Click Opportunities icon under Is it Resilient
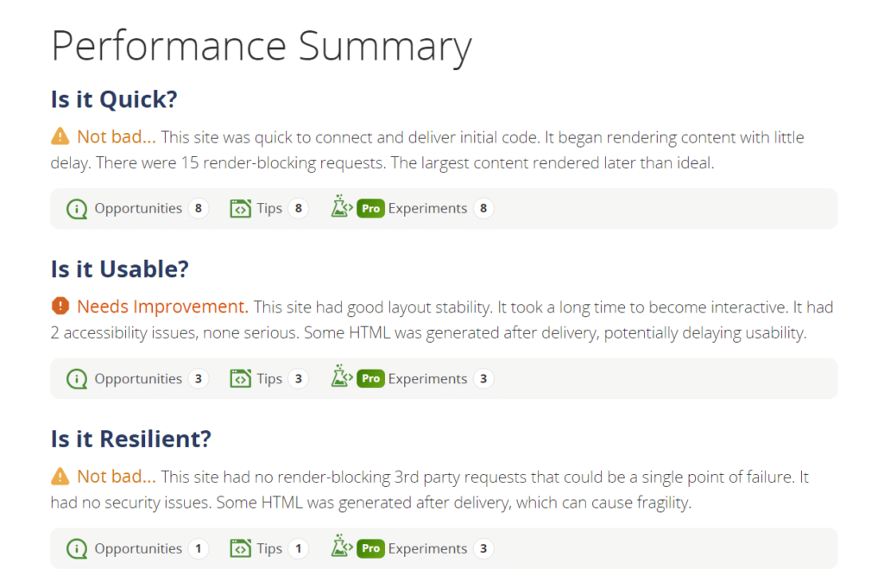Image resolution: width=884 pixels, height=588 pixels. point(77,548)
